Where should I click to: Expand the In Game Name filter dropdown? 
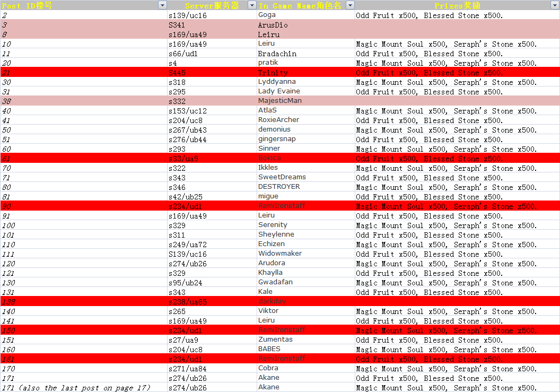tap(350, 5)
